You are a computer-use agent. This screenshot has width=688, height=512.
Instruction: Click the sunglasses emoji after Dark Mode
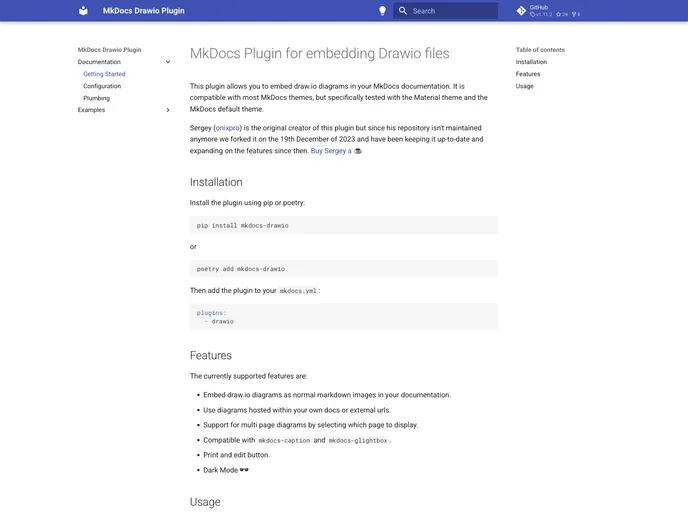[x=244, y=470]
